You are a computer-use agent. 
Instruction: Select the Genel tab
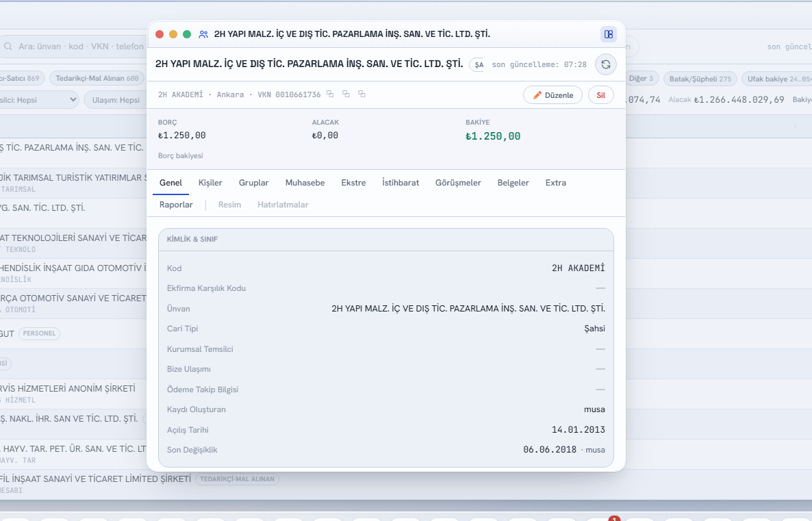[170, 183]
